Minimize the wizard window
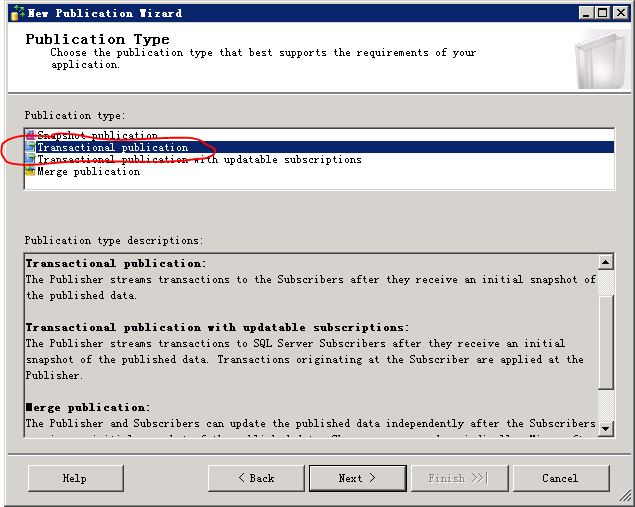Image resolution: width=635 pixels, height=507 pixels. [x=586, y=13]
